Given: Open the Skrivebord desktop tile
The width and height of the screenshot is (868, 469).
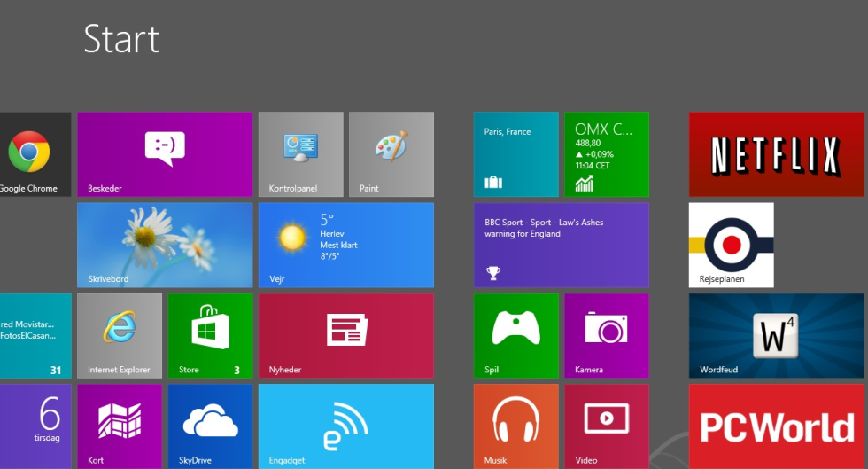Looking at the screenshot, I should coord(165,245).
